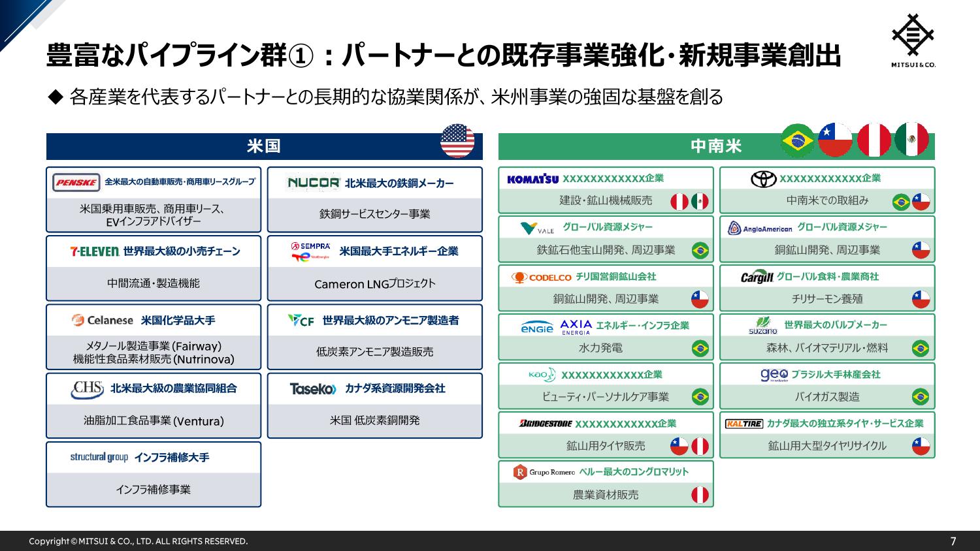Click the Toyota emblem logo
Image resolution: width=980 pixels, height=551 pixels.
click(763, 179)
